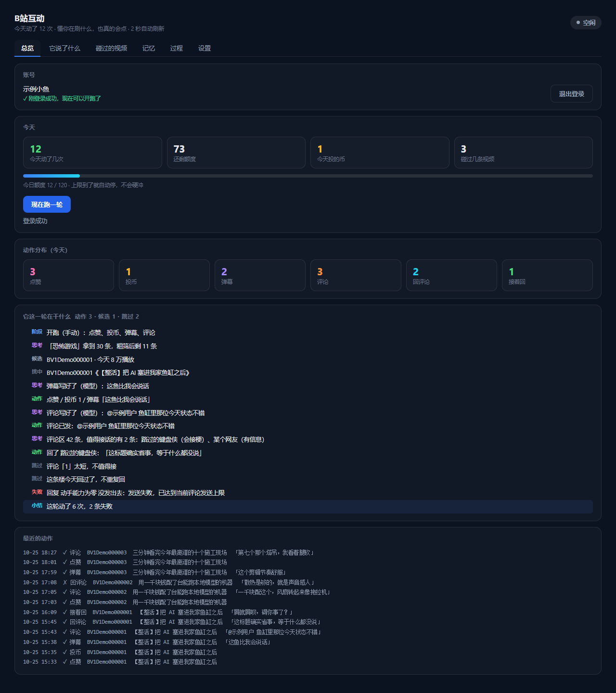Open the 它说了什么 tab
This screenshot has width=616, height=693.
65,48
